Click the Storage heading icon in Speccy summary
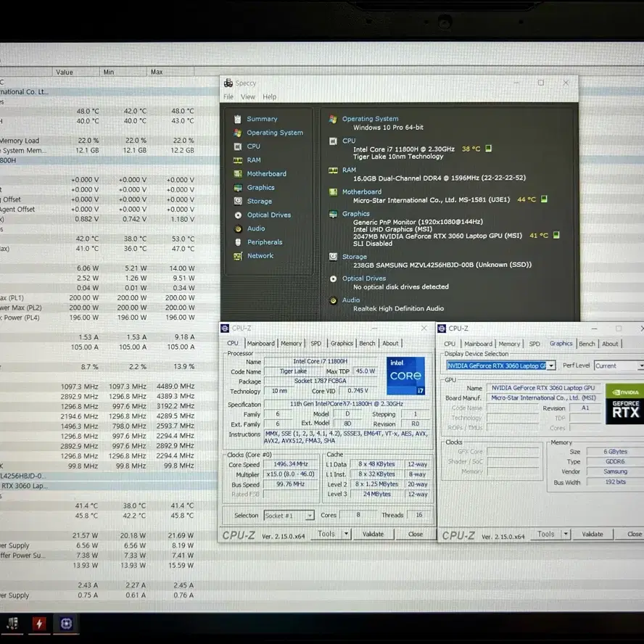Image resolution: width=644 pixels, height=644 pixels. (333, 257)
